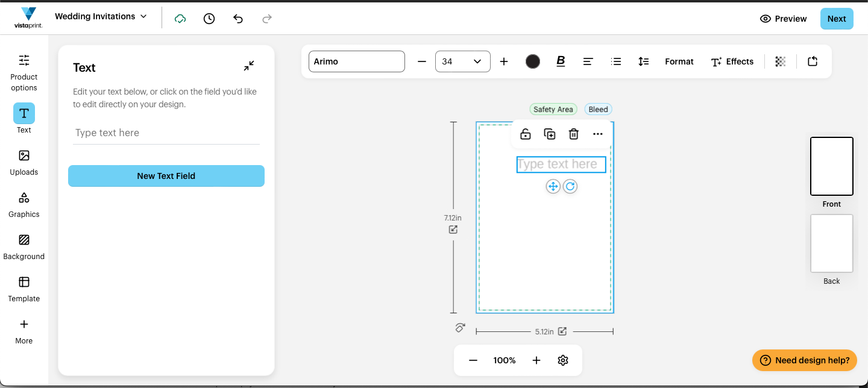868x388 pixels.
Task: Open the Arimo font family selector
Action: click(357, 61)
